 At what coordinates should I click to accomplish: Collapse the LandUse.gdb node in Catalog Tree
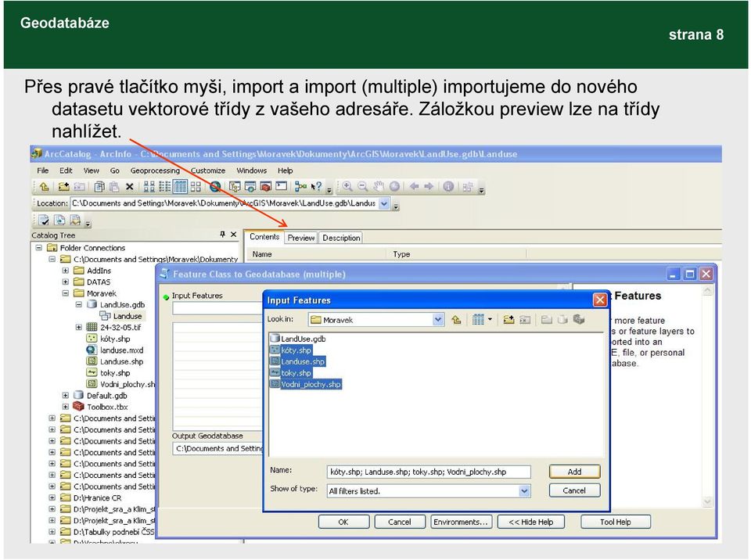79,304
